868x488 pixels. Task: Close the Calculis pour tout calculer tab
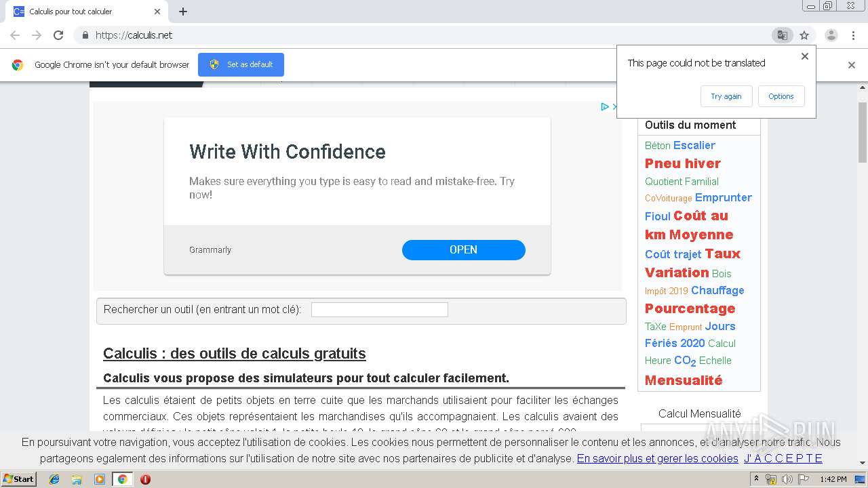coord(157,12)
